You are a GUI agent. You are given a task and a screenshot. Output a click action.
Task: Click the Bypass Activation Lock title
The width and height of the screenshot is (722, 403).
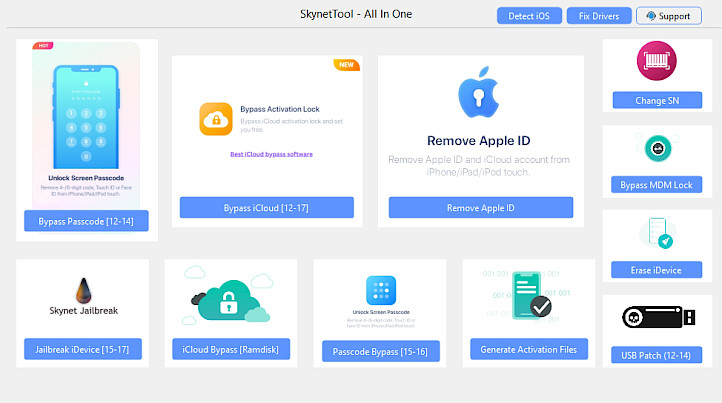coord(279,109)
